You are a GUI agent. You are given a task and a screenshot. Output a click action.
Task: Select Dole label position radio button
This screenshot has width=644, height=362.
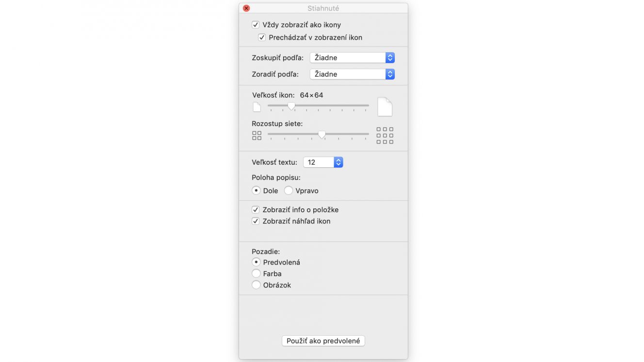[x=256, y=190]
